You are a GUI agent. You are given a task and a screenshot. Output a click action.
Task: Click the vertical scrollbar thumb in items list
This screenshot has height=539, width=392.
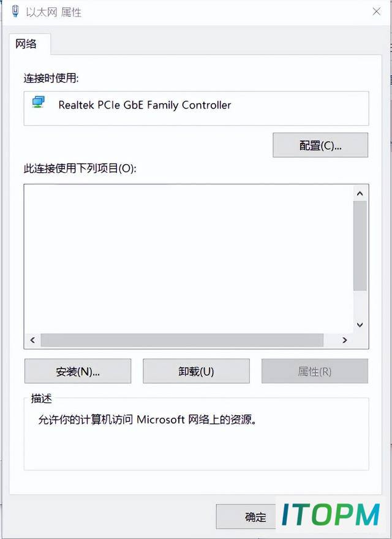coord(360,246)
